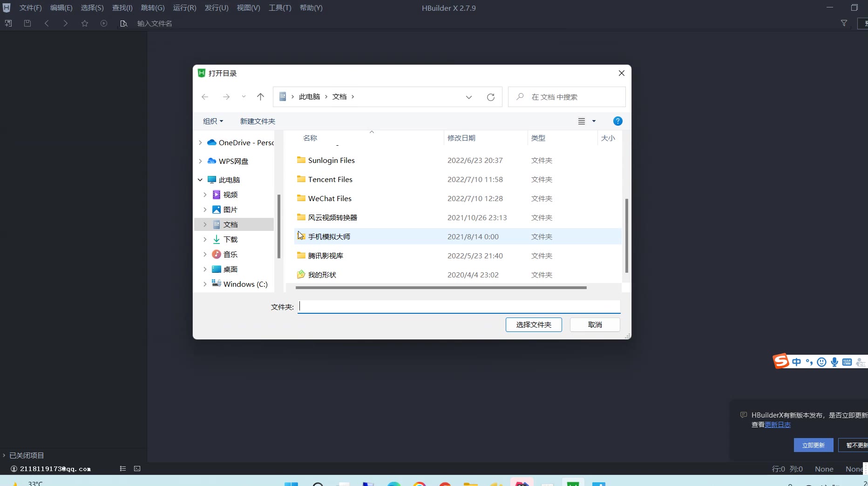This screenshot has width=868, height=486.
Task: Click the Sogou soft keyboard icon
Action: click(847, 362)
